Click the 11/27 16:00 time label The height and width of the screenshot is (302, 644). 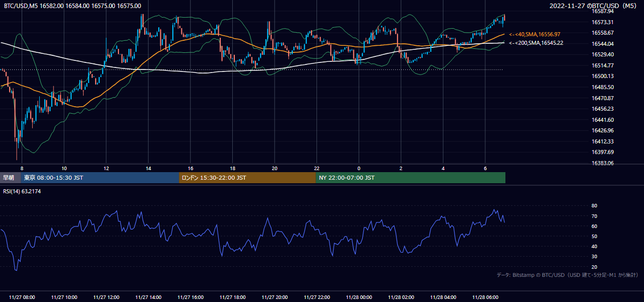tap(190, 297)
